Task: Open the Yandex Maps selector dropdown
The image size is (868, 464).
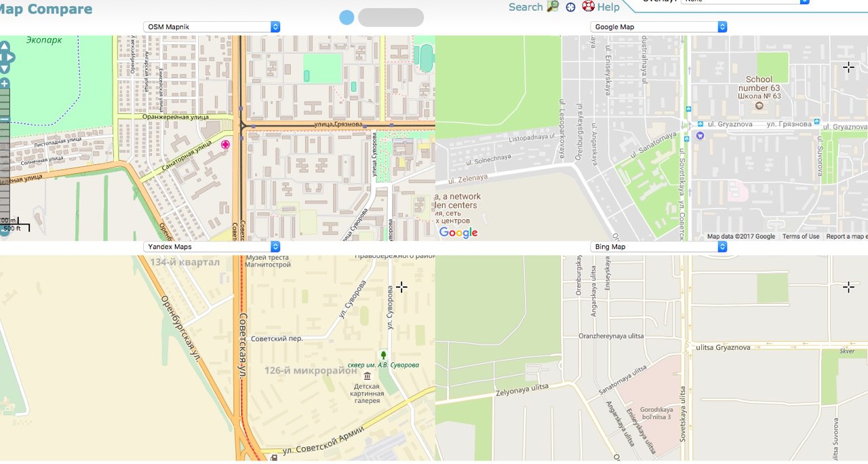Action: 212,246
